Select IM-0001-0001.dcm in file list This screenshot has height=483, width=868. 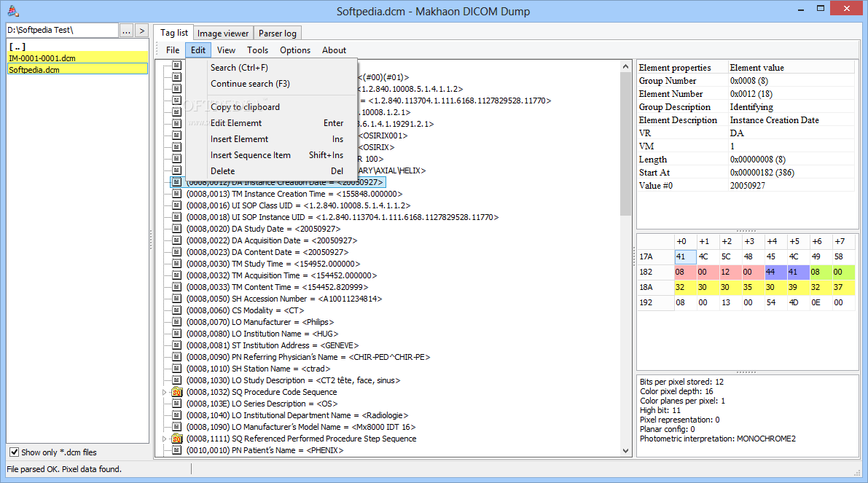pos(77,58)
